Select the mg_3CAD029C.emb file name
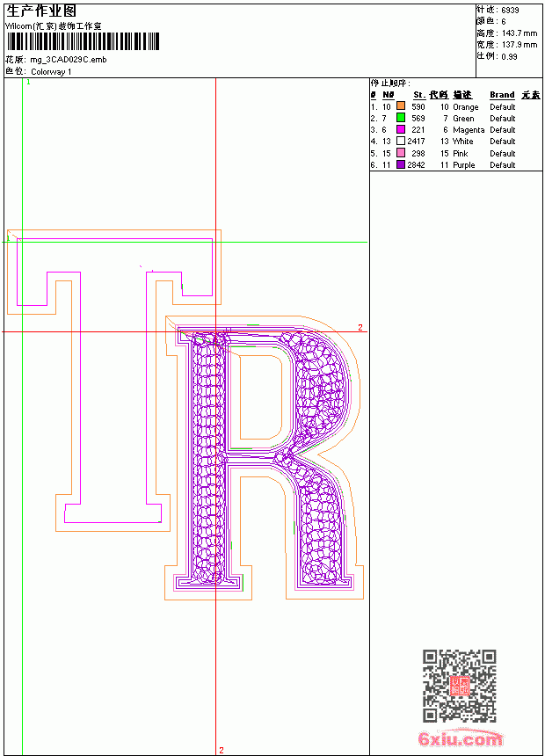545x756 pixels. 68,60
